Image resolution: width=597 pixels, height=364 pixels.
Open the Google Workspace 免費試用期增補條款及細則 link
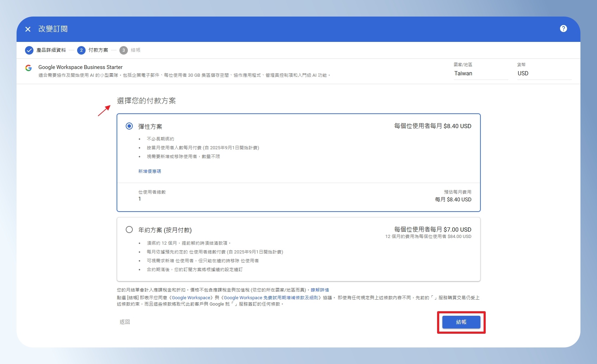point(271,298)
